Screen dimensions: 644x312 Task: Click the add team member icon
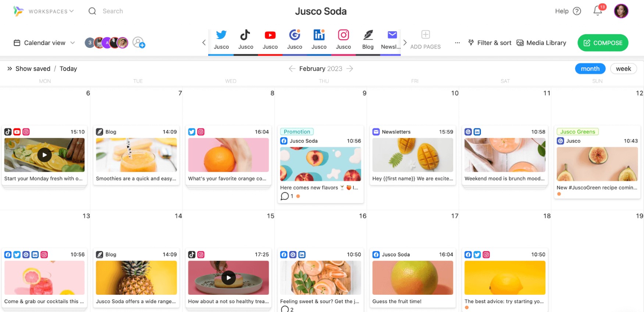click(x=139, y=43)
